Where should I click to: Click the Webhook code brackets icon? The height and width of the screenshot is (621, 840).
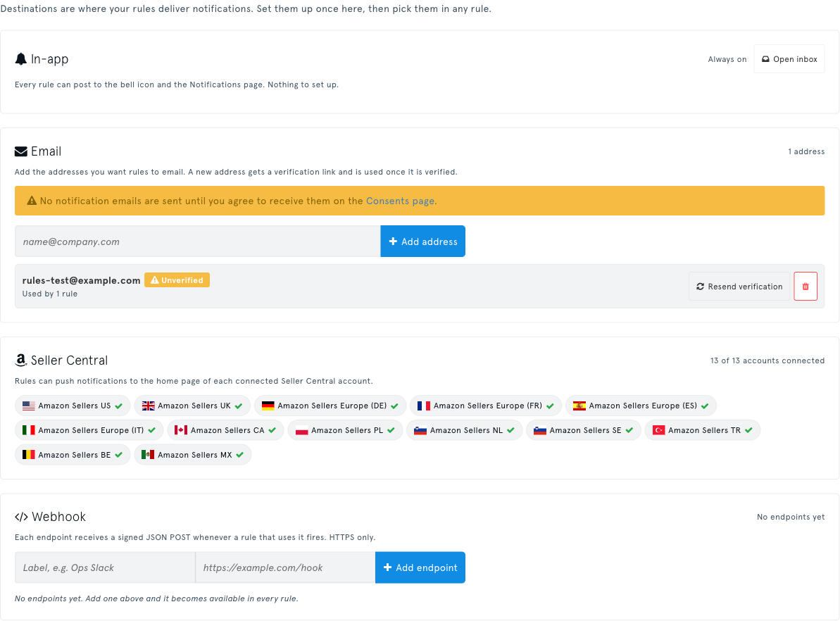point(21,517)
